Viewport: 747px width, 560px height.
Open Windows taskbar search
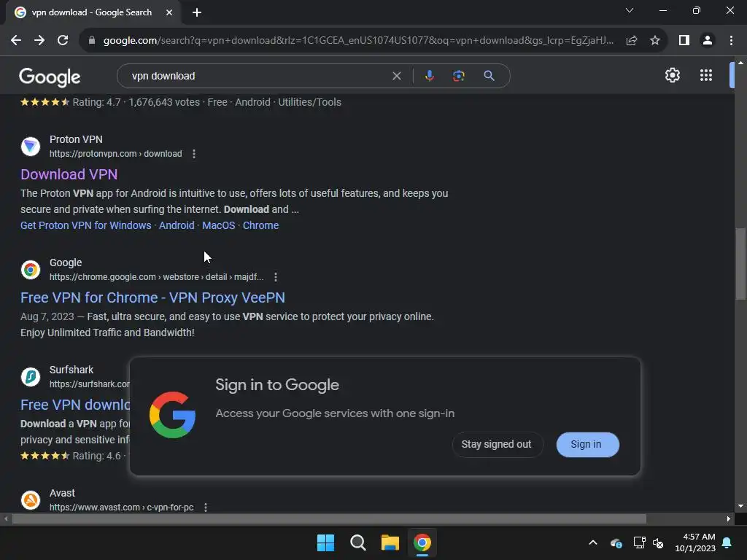pos(357,542)
